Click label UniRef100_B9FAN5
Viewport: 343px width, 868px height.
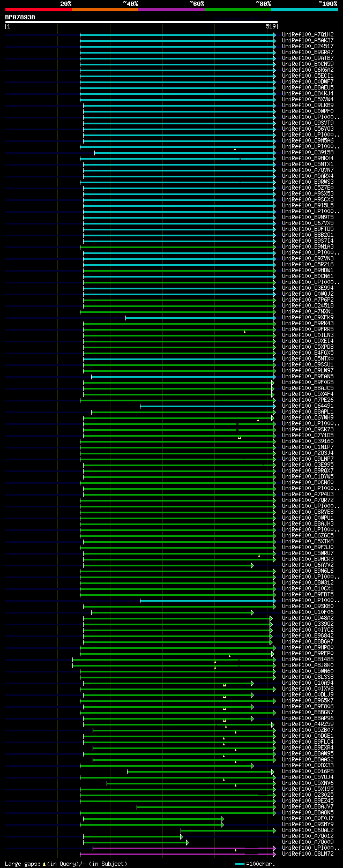coord(308,377)
